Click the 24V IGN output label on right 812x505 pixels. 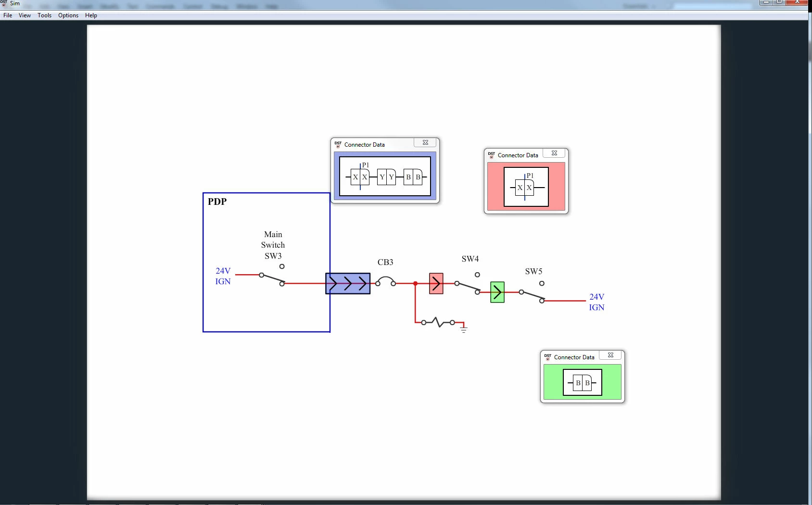[x=597, y=302]
